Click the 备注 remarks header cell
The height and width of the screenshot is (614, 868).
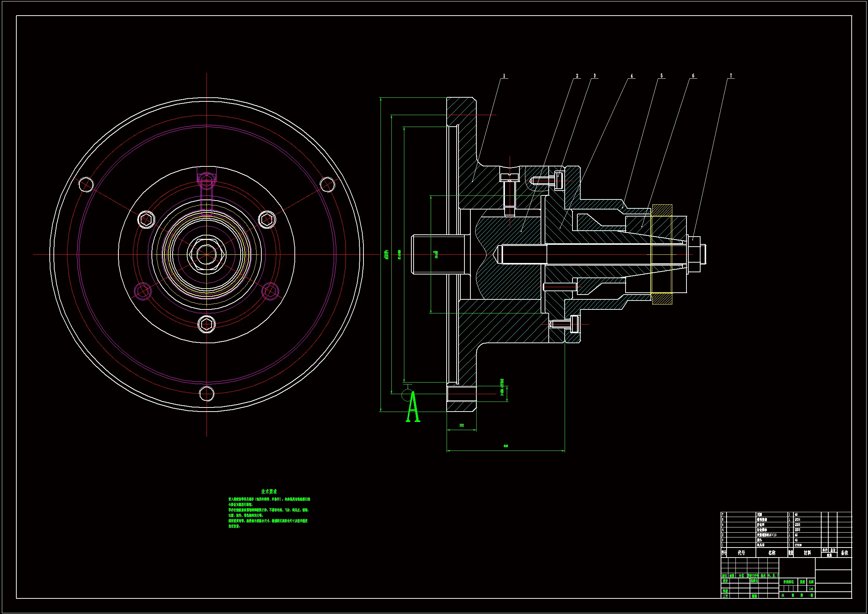(x=844, y=553)
